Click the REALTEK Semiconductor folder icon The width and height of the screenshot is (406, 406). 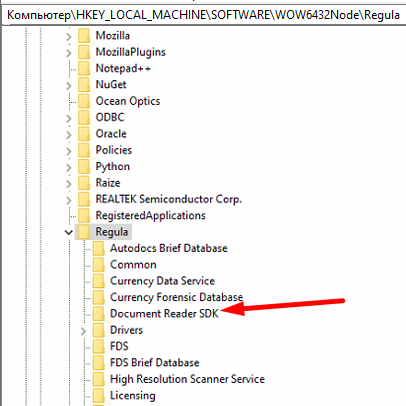(84, 199)
